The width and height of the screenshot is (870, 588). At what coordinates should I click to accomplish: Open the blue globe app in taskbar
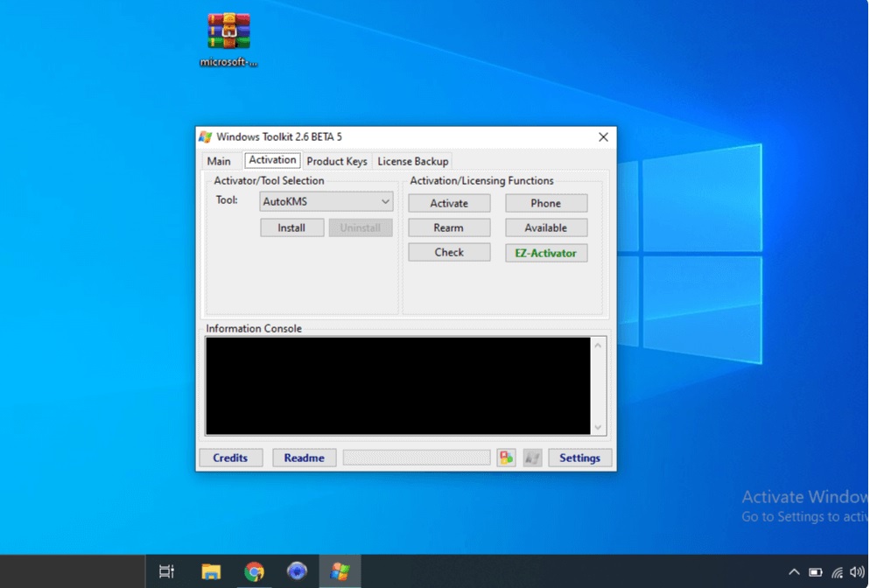point(297,570)
